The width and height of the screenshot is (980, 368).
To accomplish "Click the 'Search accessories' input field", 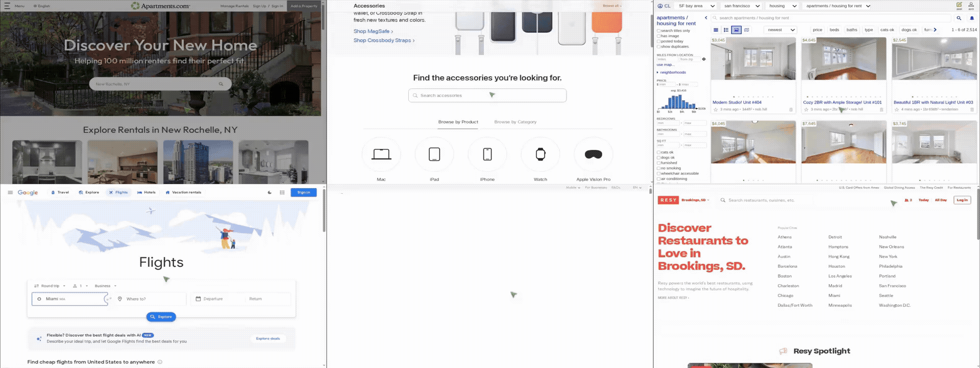I will pos(487,96).
